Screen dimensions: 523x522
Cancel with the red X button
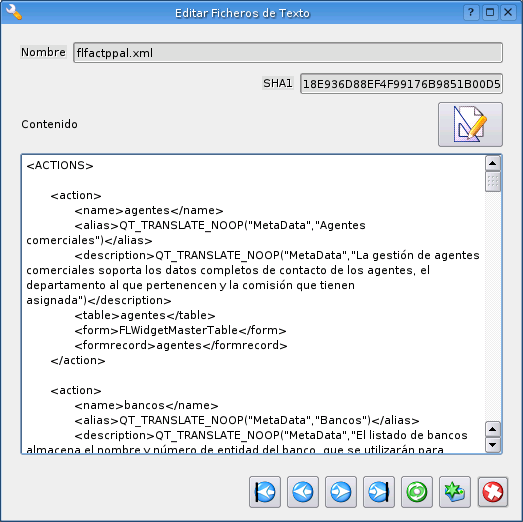(493, 492)
